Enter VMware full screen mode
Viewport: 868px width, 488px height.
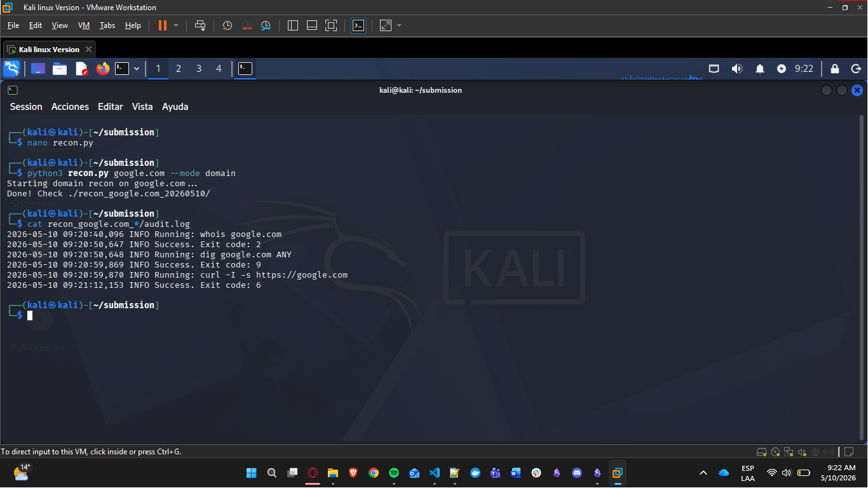point(331,25)
